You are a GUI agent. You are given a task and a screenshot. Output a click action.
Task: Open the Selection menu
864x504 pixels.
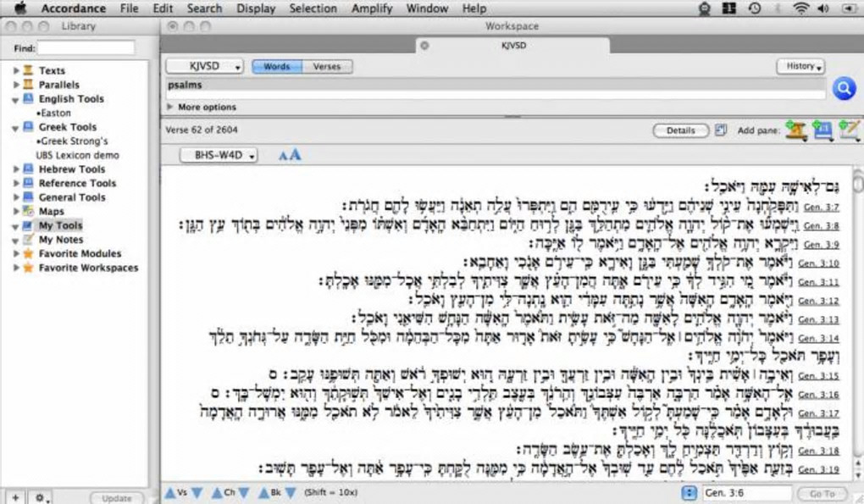tap(313, 8)
